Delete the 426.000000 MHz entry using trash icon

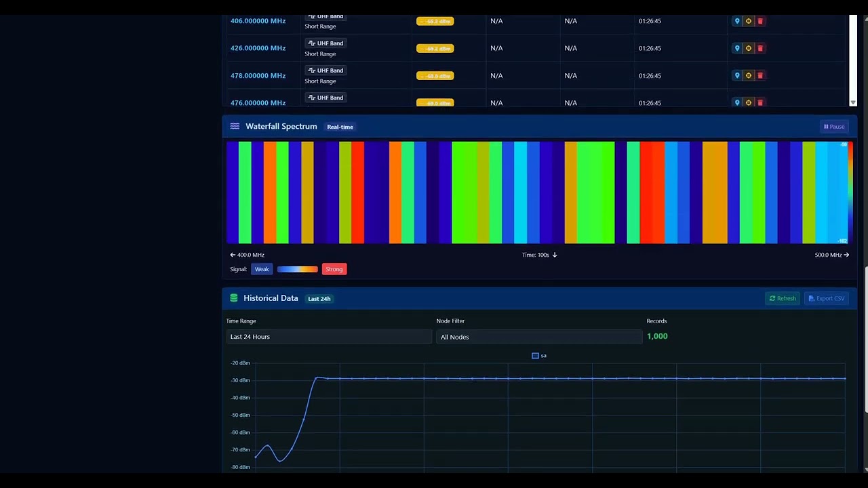tap(760, 48)
